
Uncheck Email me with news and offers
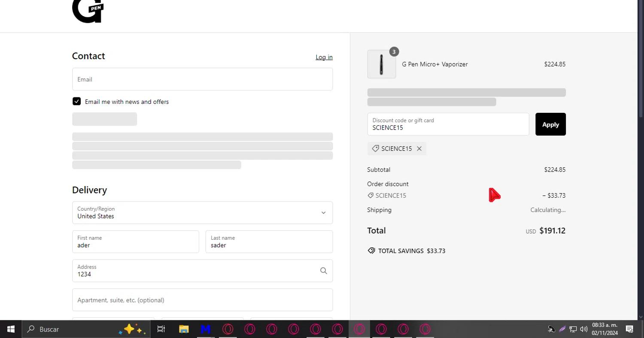point(76,102)
